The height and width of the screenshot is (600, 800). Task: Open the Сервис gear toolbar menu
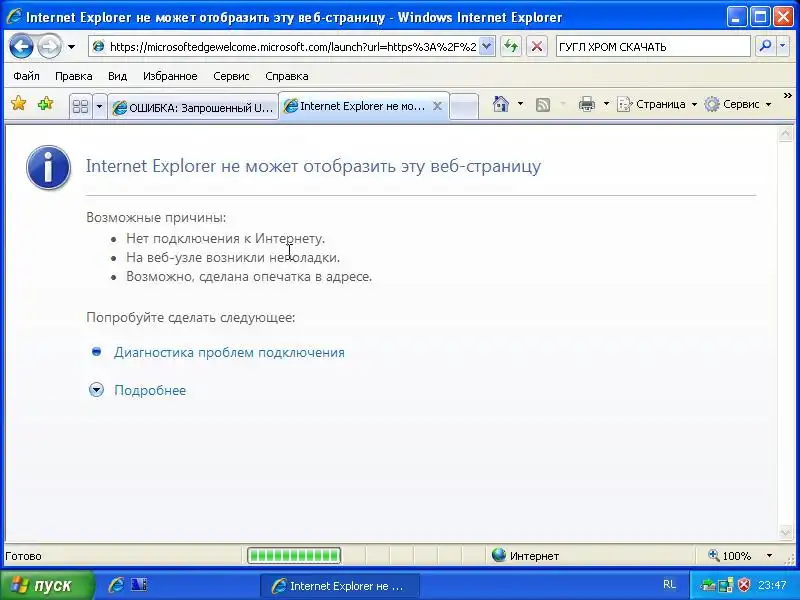738,104
